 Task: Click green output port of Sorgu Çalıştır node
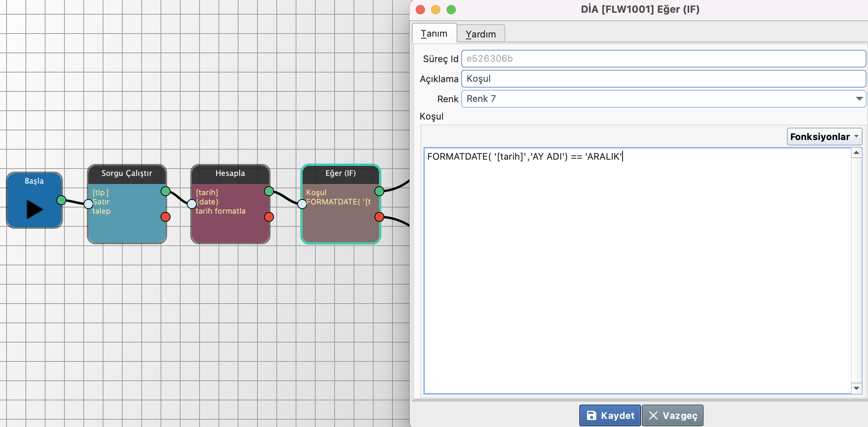pyautogui.click(x=166, y=191)
